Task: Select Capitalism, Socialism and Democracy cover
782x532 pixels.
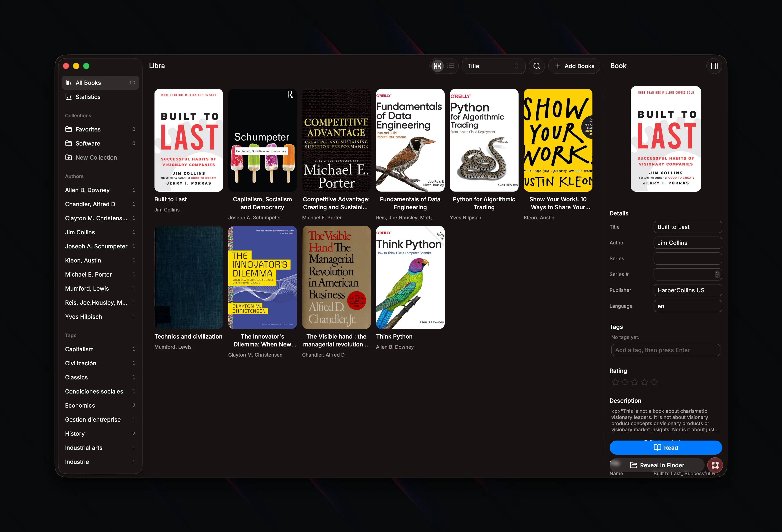Action: coord(262,140)
